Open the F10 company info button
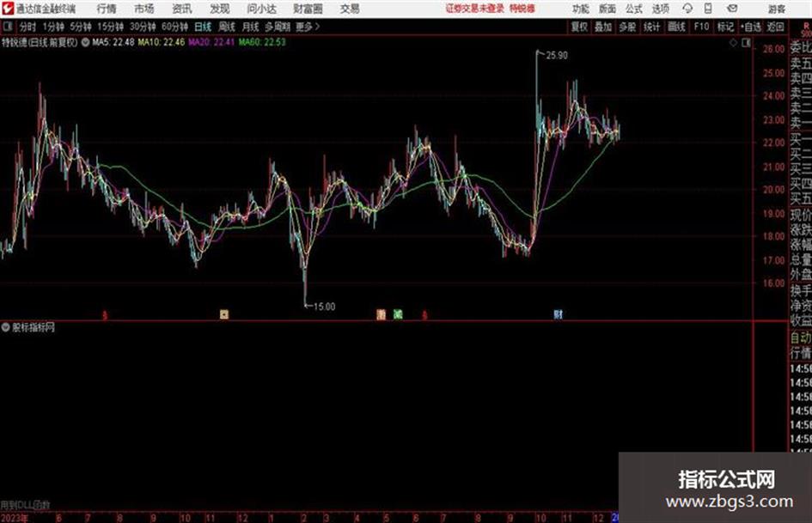The height and width of the screenshot is (523, 812). point(701,27)
